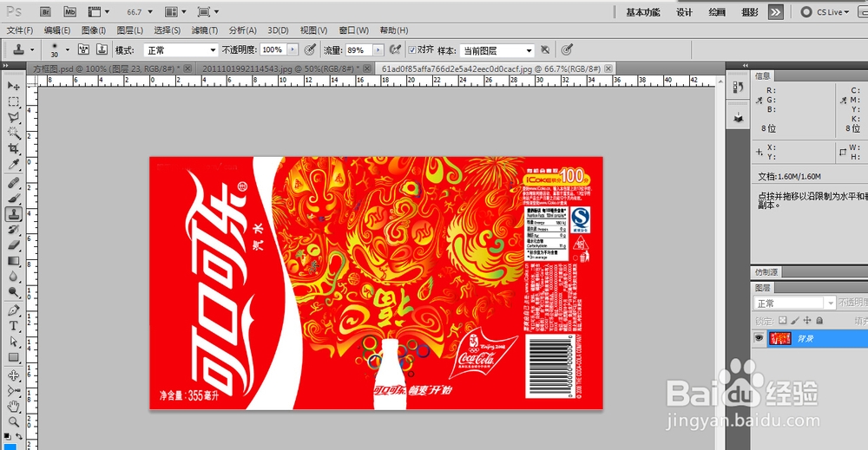Toggle lock position icon
Image resolution: width=868 pixels, height=450 pixels.
click(x=807, y=321)
